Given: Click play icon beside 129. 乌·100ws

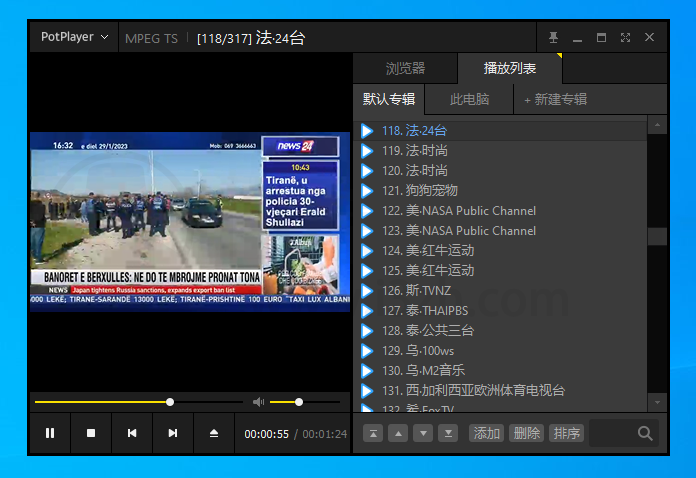Looking at the screenshot, I should click(x=367, y=351).
